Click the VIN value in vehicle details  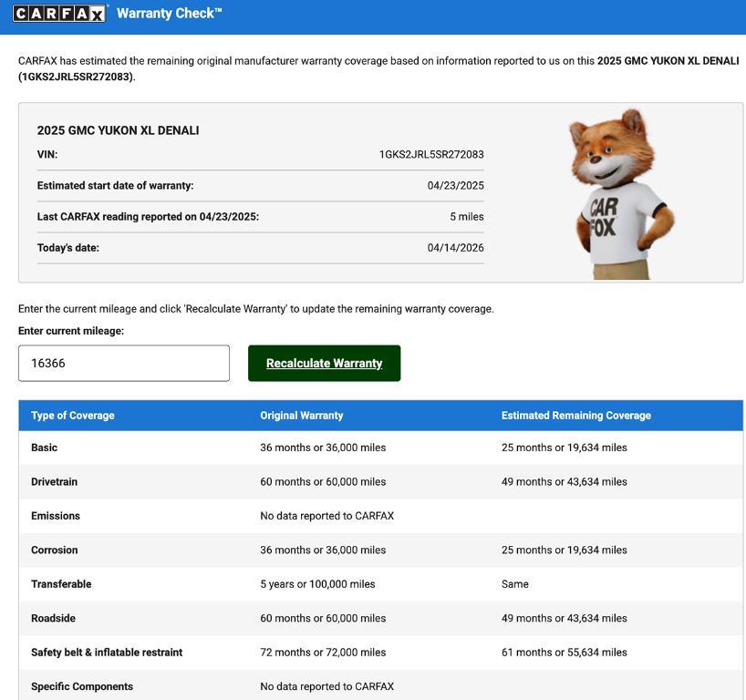point(431,155)
